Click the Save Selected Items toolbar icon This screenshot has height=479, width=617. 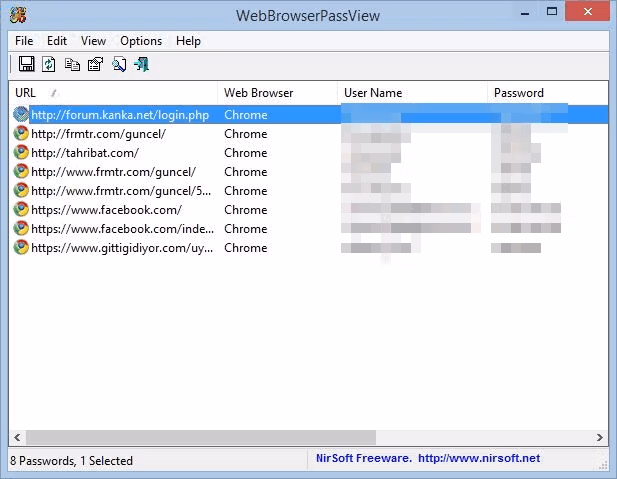26,64
